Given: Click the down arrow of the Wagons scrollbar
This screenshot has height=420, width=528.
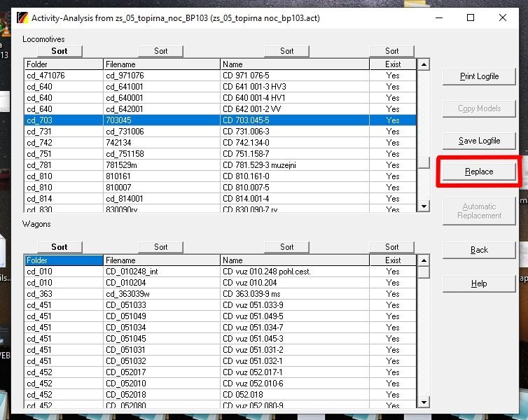Looking at the screenshot, I should (x=423, y=402).
